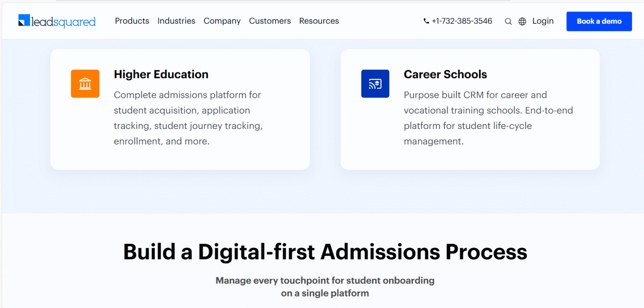Open the Career Schools heading
The width and height of the screenshot is (644, 308).
click(445, 74)
